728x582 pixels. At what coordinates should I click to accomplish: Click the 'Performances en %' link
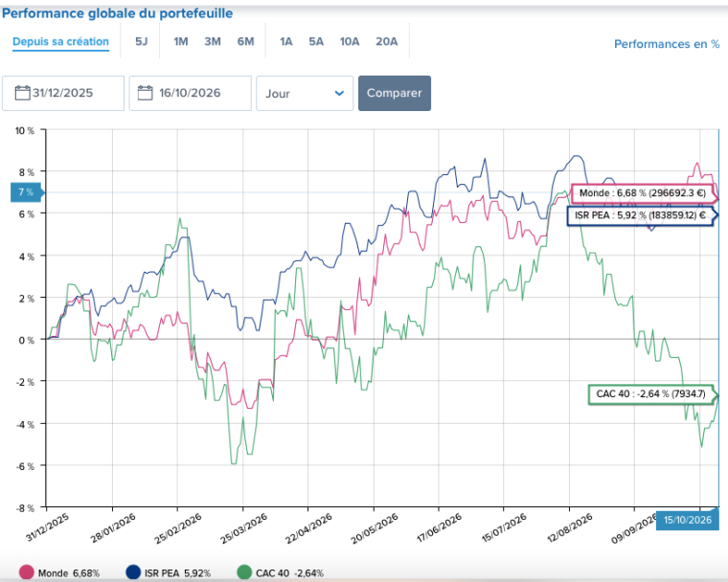pyautogui.click(x=667, y=44)
